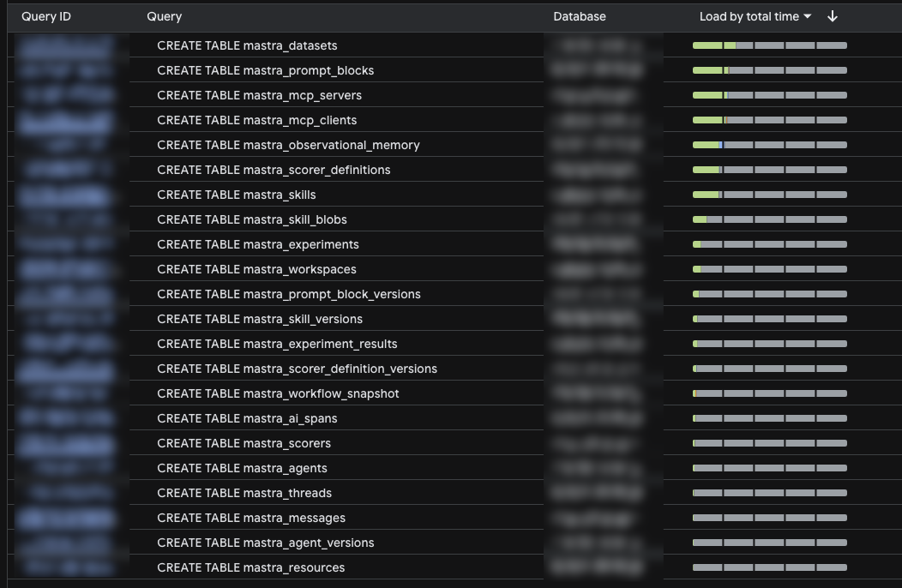Select the CREATE TABLE mastra_mcp_servers query

click(257, 95)
